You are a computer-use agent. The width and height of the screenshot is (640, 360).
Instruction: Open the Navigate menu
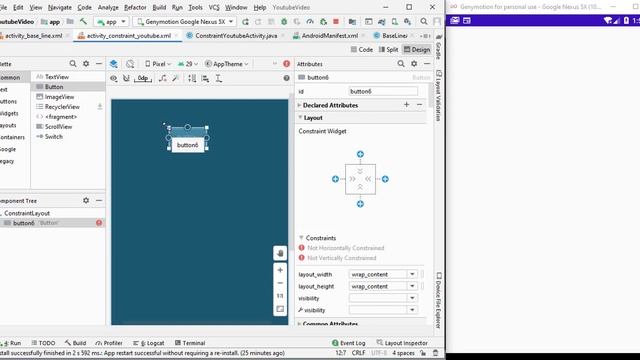[x=60, y=7]
